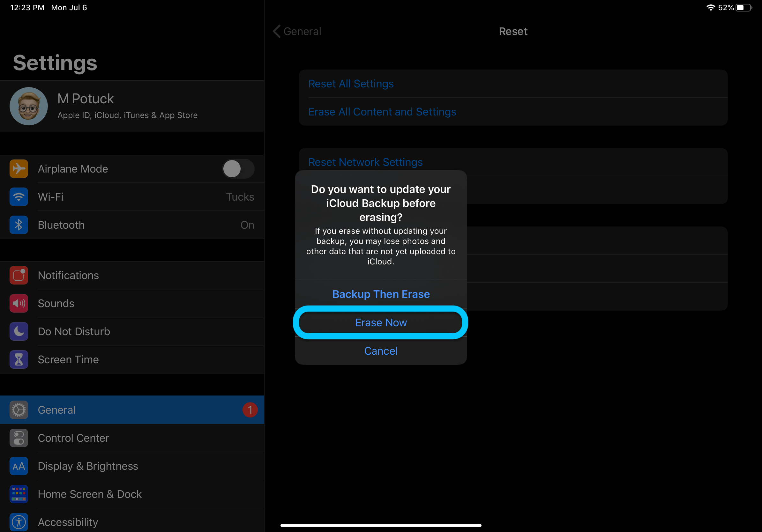Open Control Center settings icon

tap(19, 438)
